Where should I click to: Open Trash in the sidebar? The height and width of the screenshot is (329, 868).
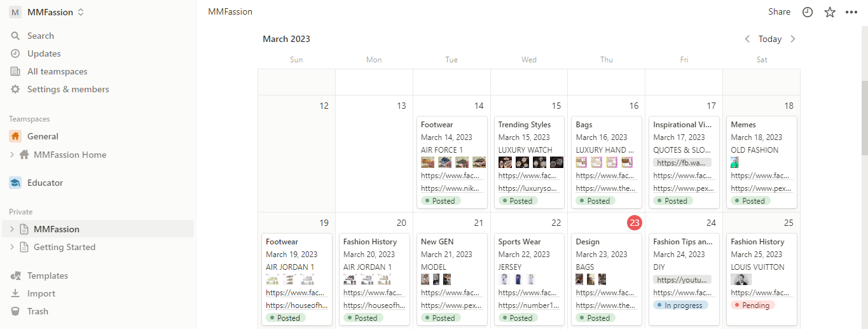38,312
